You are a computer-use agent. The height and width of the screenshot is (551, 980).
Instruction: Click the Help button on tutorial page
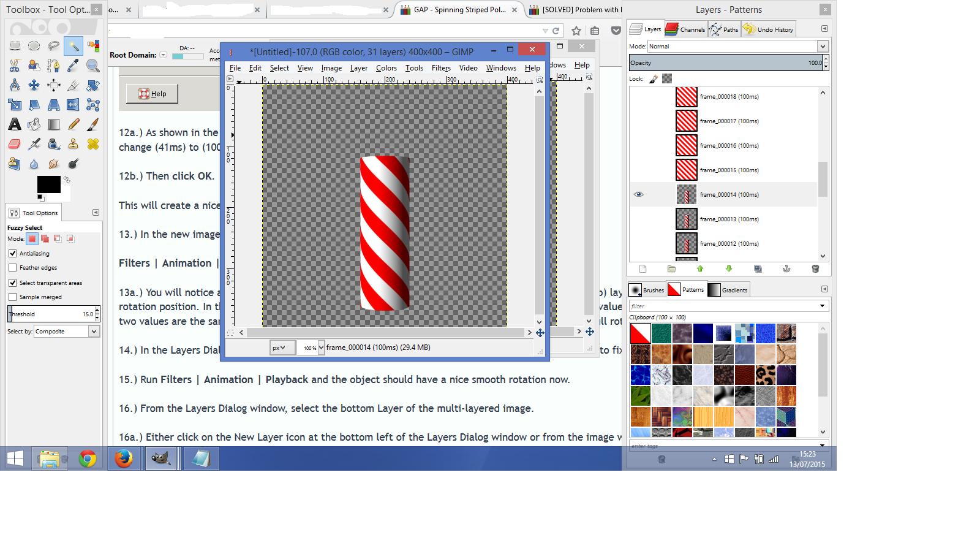point(152,94)
